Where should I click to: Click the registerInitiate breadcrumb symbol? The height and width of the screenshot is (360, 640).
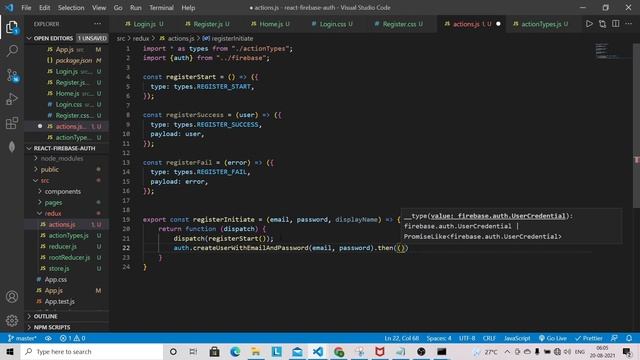(232, 38)
